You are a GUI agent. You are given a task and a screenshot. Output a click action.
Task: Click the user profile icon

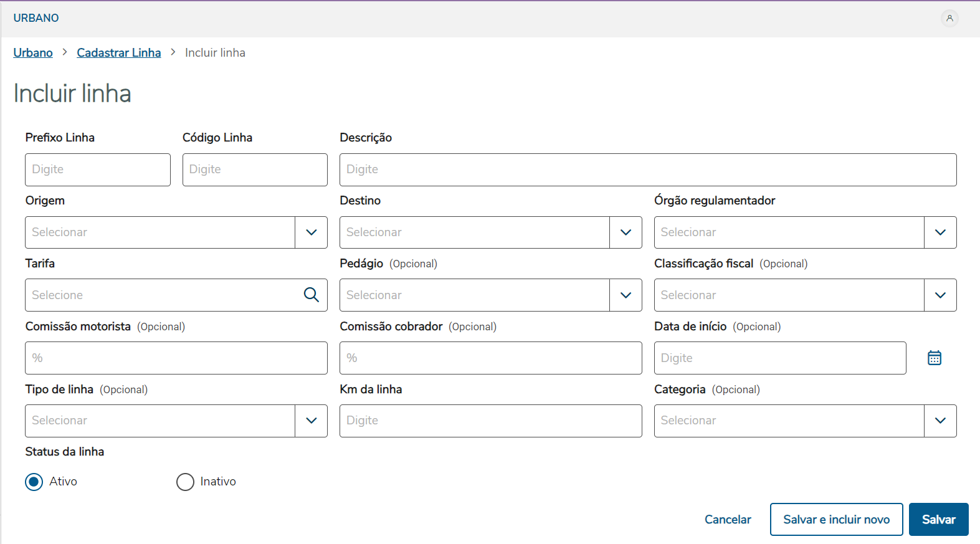coord(949,18)
